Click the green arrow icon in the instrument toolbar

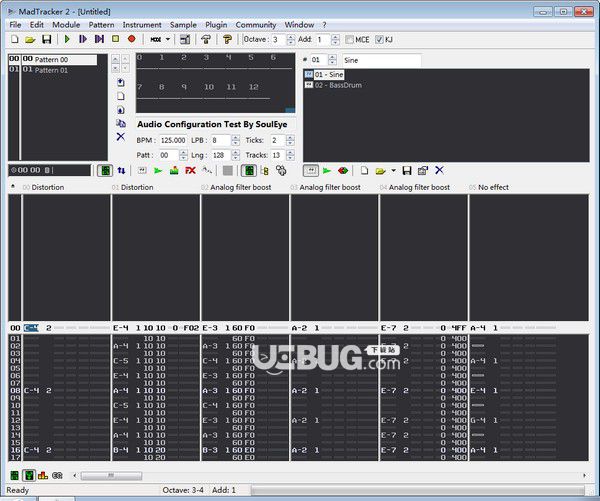coord(326,170)
